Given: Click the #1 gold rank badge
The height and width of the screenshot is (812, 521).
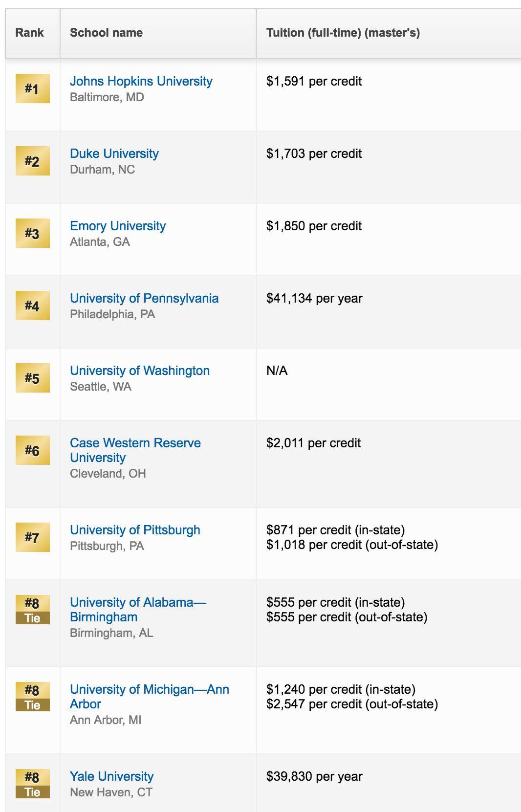Looking at the screenshot, I should pos(32,88).
